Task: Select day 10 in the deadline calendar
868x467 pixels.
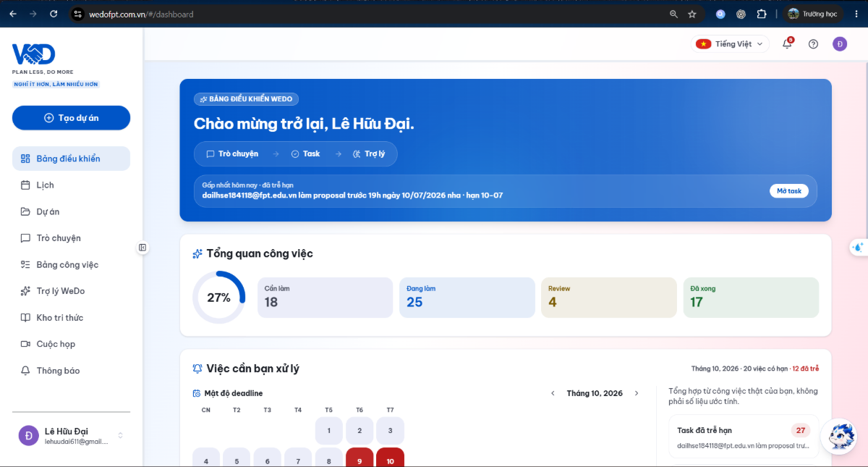Action: (x=390, y=458)
